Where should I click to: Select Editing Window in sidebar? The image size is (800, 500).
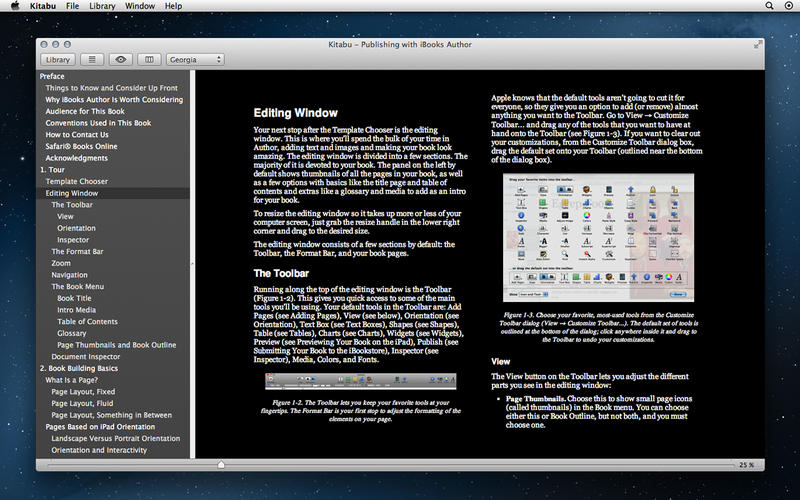click(x=71, y=193)
